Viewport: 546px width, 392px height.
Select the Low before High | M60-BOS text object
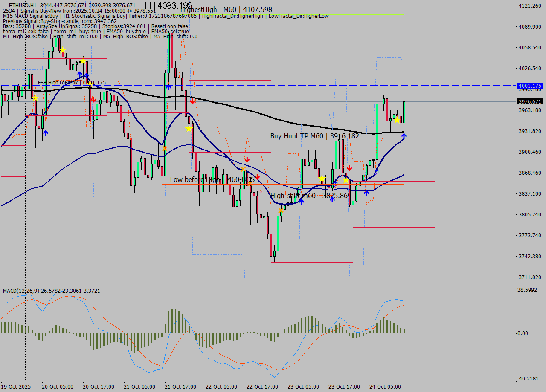click(x=212, y=180)
